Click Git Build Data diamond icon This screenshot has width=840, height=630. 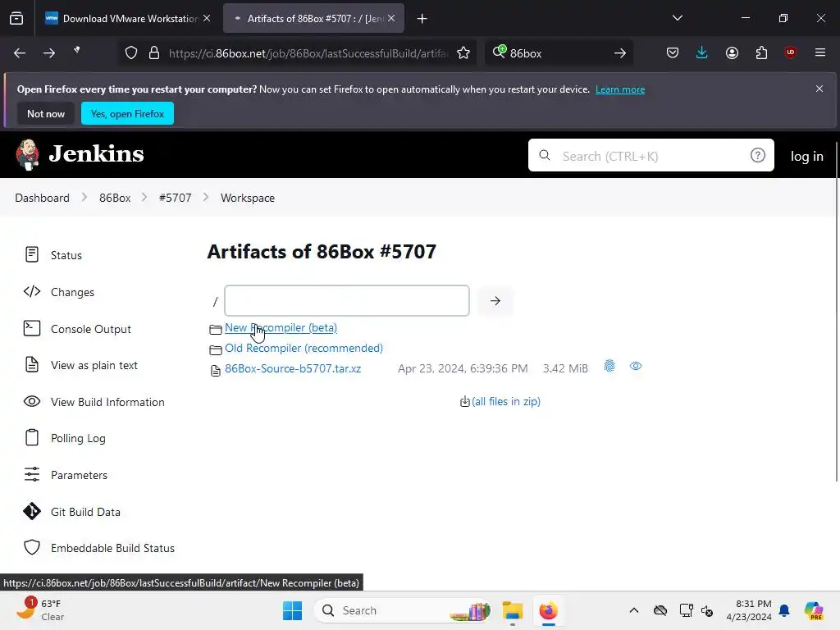pos(32,512)
